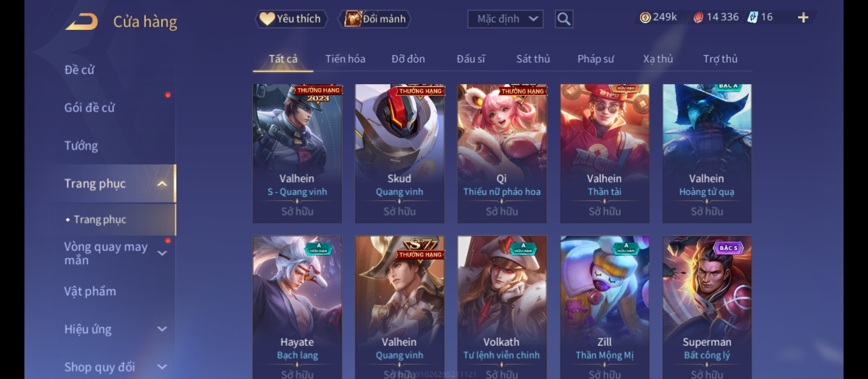Click the gold coin balance icon

point(645,17)
